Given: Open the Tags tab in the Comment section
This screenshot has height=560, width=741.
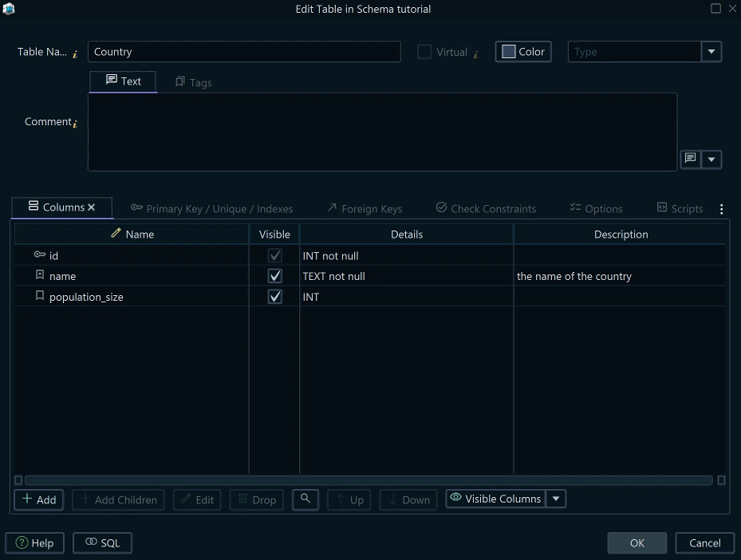Looking at the screenshot, I should click(x=192, y=81).
